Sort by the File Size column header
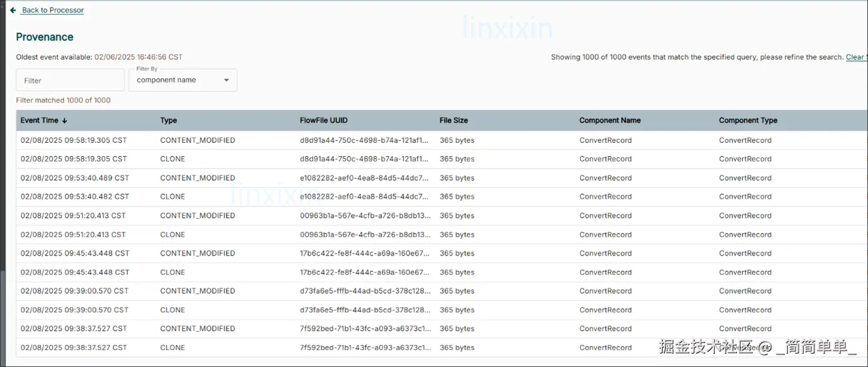 click(x=454, y=120)
